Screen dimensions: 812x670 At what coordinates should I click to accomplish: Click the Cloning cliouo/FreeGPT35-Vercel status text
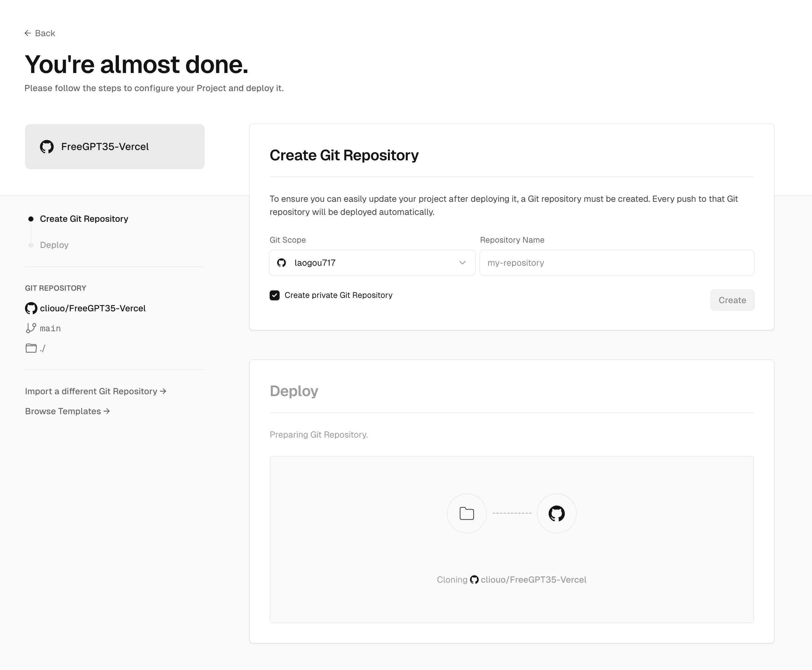[x=511, y=580]
